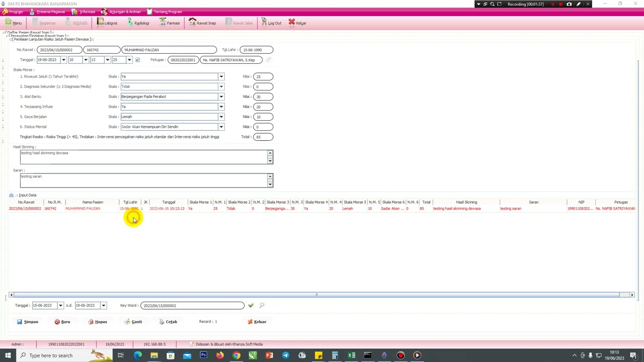Open the filter end date 19-06-2023 dropdown
644x362 pixels.
pos(103,305)
